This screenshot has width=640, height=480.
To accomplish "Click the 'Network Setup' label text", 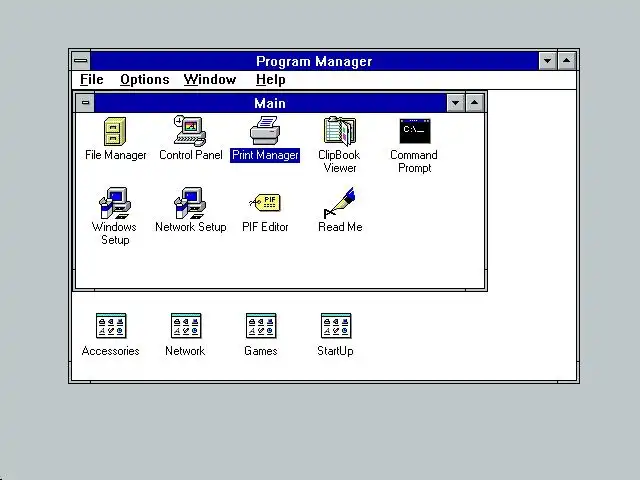I will pos(191,227).
